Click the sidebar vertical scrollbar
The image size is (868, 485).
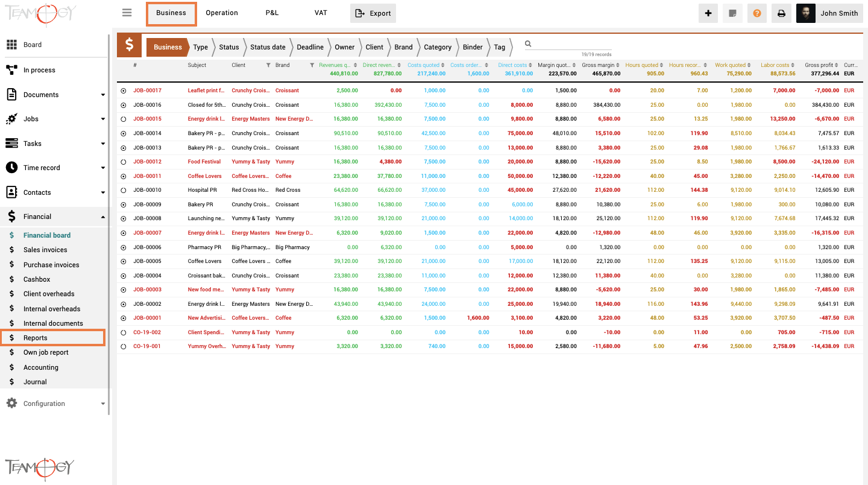[x=109, y=224]
